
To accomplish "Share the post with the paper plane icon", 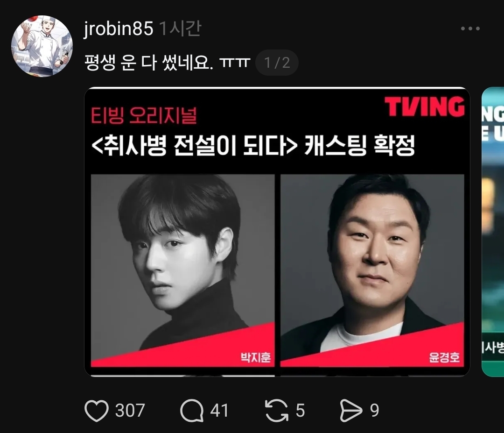I will 350,411.
